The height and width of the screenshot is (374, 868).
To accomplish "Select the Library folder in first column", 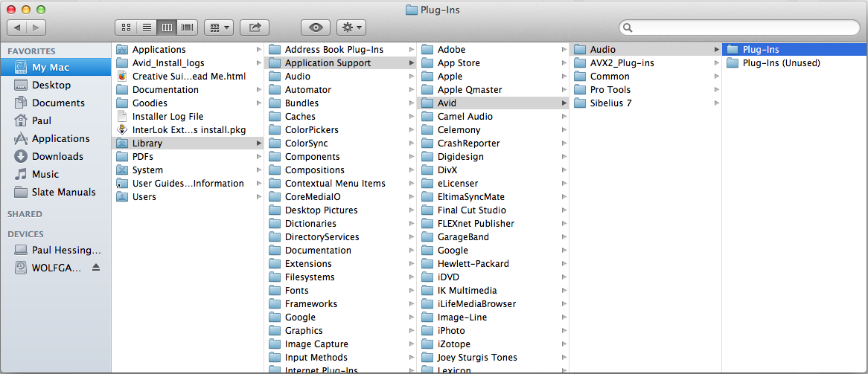I will 188,144.
